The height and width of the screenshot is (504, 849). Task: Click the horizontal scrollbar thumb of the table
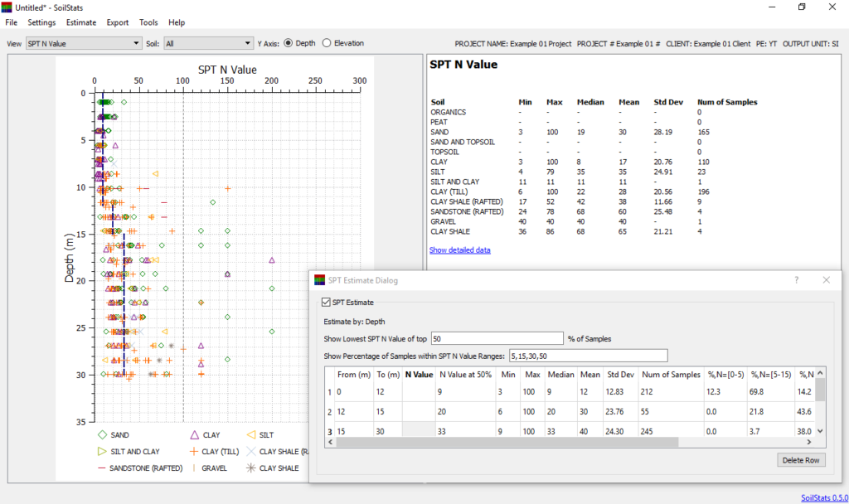point(507,442)
